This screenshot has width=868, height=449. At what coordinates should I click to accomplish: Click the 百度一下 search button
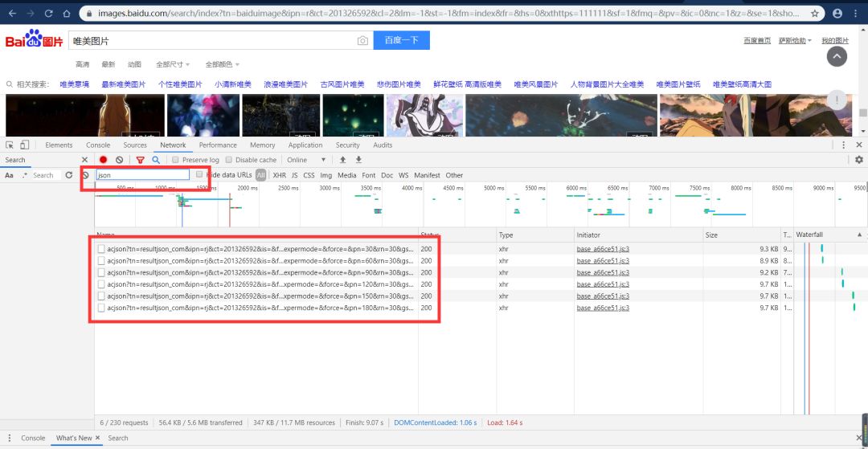click(x=401, y=40)
